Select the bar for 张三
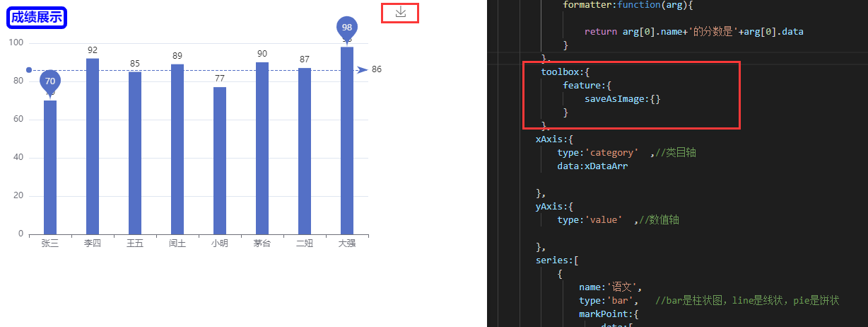 (x=50, y=167)
